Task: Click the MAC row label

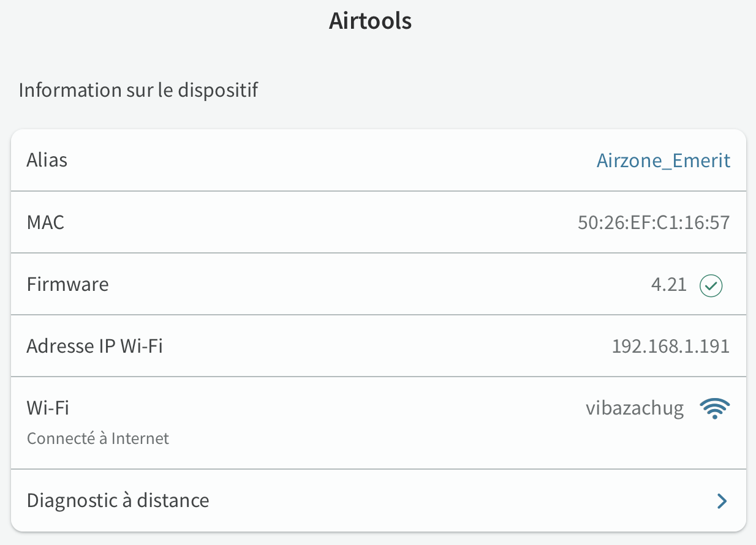Action: click(45, 222)
